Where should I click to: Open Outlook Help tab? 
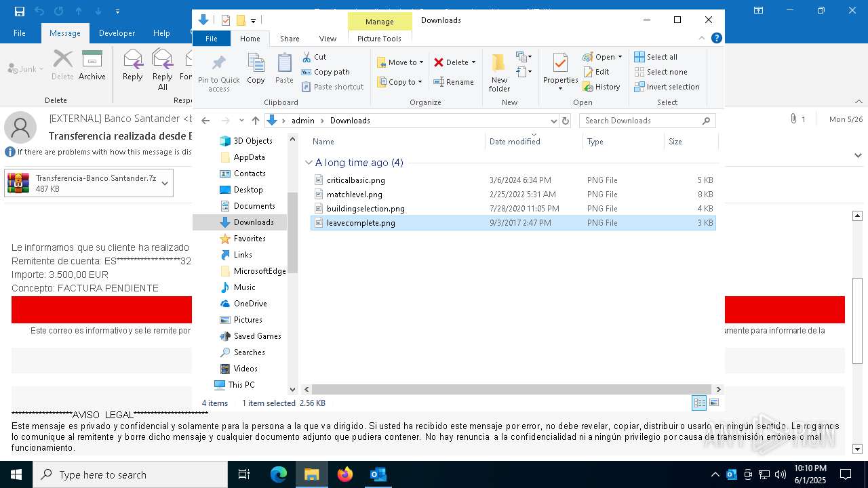click(x=161, y=33)
